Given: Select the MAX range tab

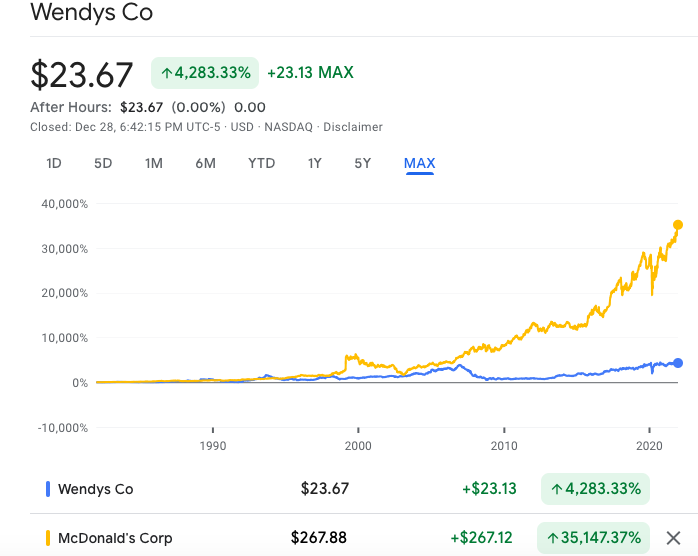Looking at the screenshot, I should pos(419,163).
